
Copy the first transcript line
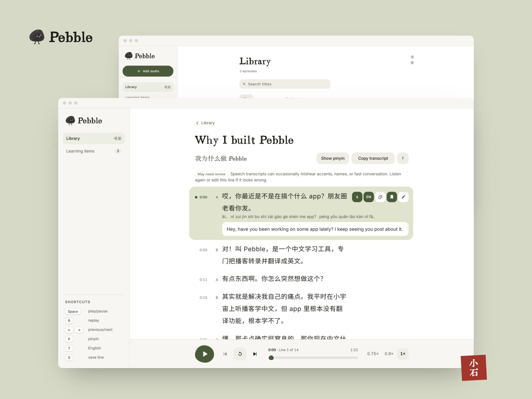pos(380,197)
